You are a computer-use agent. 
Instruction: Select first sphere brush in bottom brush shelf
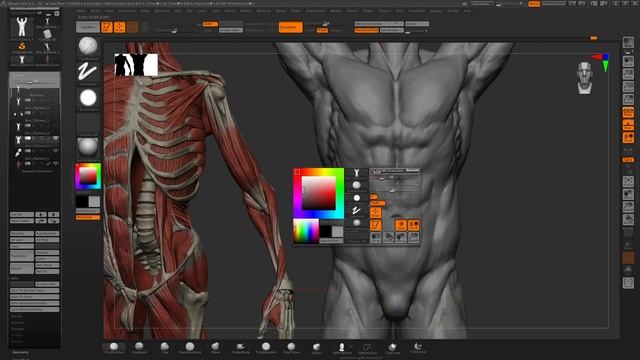(114, 347)
